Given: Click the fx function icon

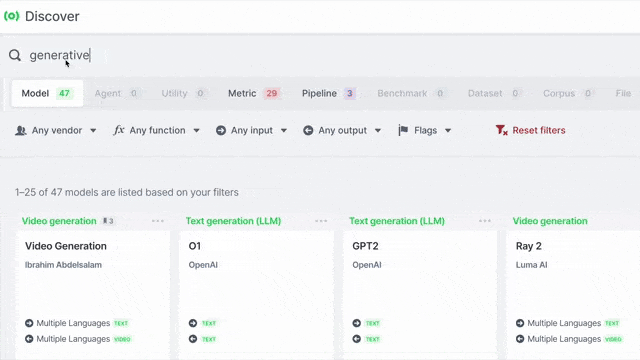Looking at the screenshot, I should (x=119, y=130).
